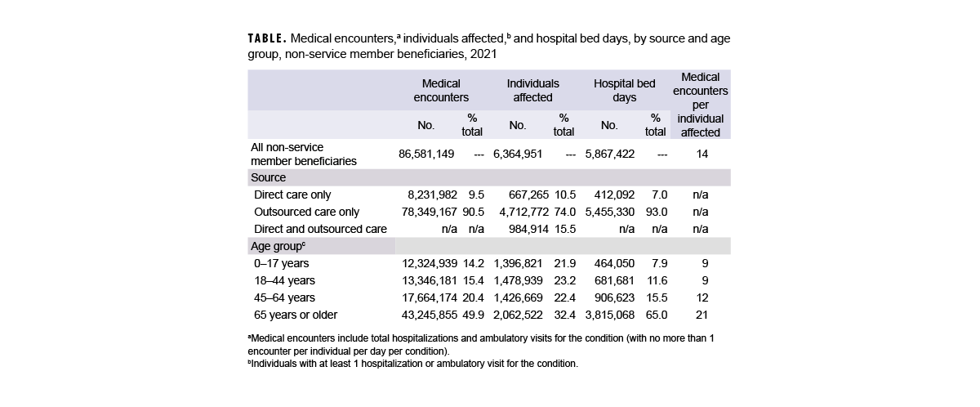Select the 0–17 years row label

tap(283, 264)
